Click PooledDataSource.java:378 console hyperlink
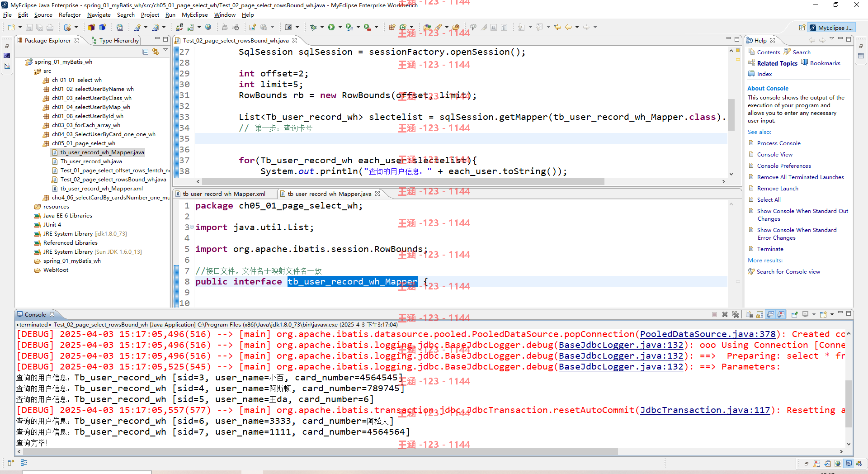The width and height of the screenshot is (868, 474). point(708,334)
